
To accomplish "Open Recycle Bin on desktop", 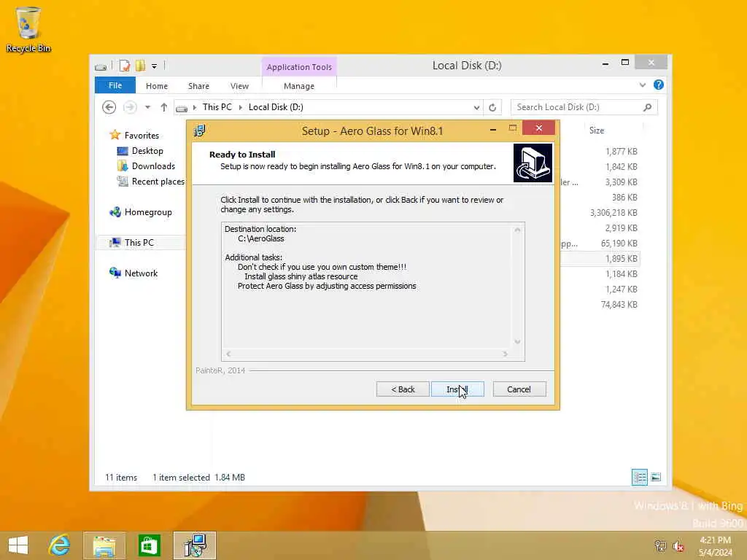I will [28, 29].
